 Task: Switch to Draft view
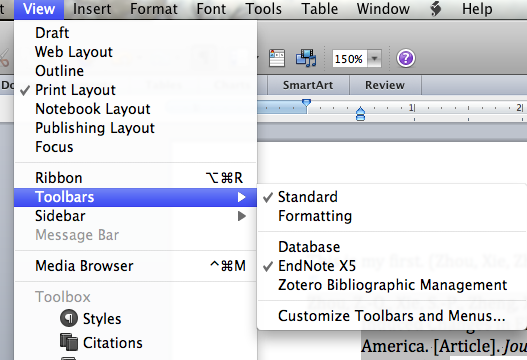(135, 33)
